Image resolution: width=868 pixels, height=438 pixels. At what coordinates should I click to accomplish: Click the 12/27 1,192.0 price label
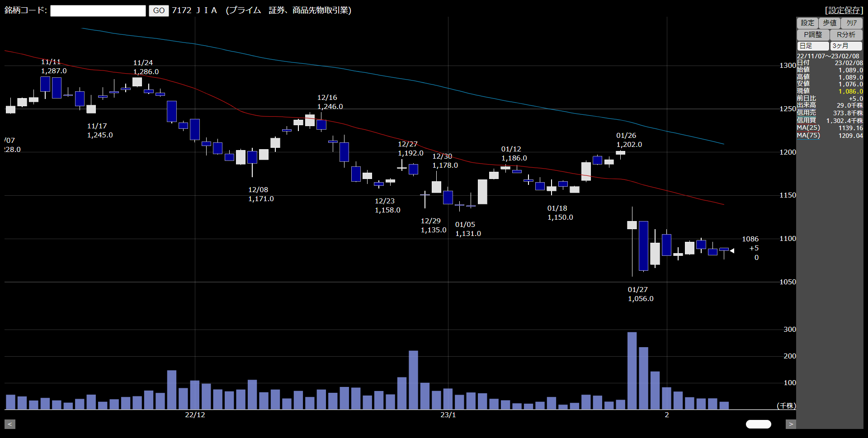click(x=410, y=149)
